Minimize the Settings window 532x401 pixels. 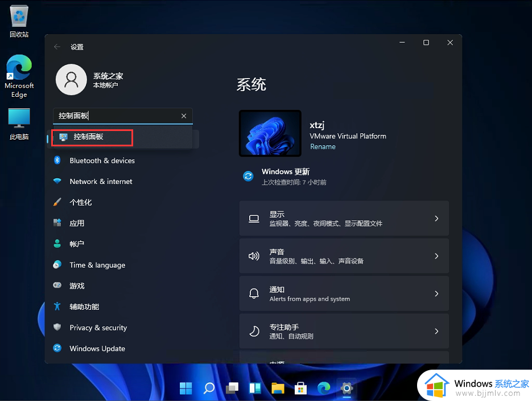pyautogui.click(x=402, y=43)
